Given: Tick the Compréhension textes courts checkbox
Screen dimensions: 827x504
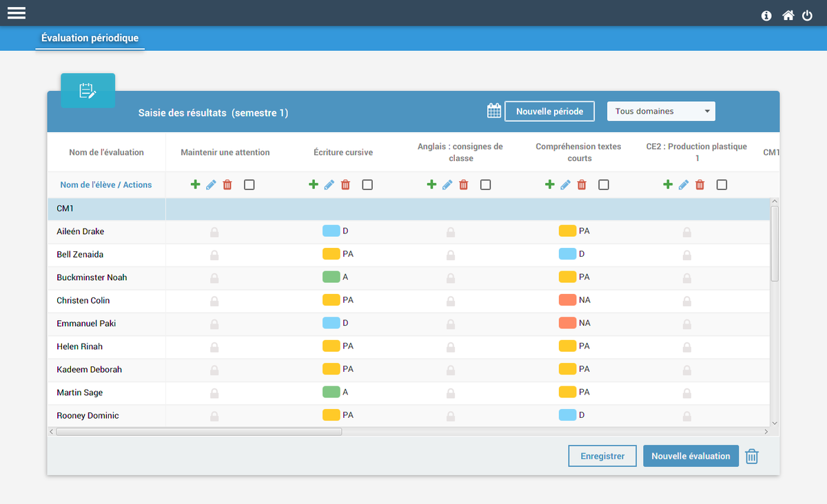Looking at the screenshot, I should point(604,185).
